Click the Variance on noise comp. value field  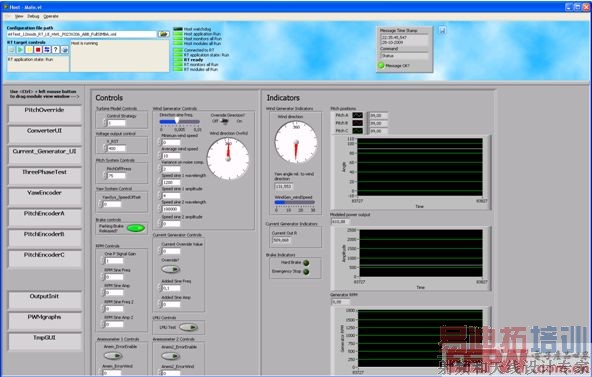[x=171, y=169]
